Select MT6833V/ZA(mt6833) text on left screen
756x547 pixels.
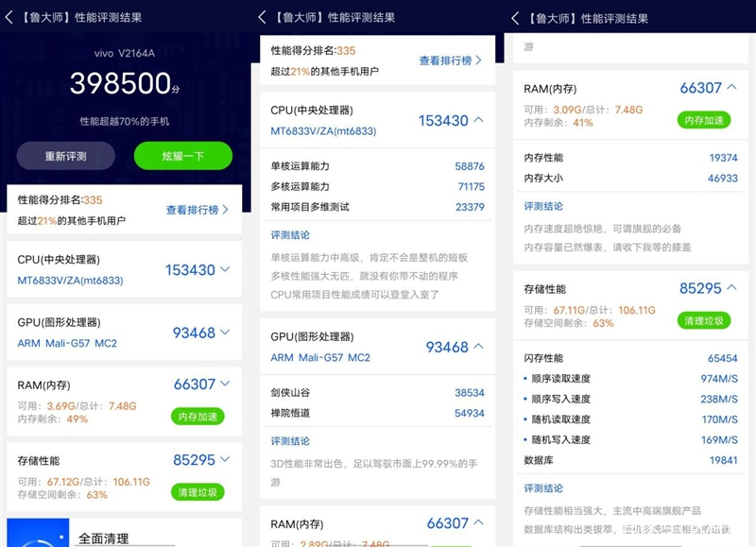click(70, 281)
